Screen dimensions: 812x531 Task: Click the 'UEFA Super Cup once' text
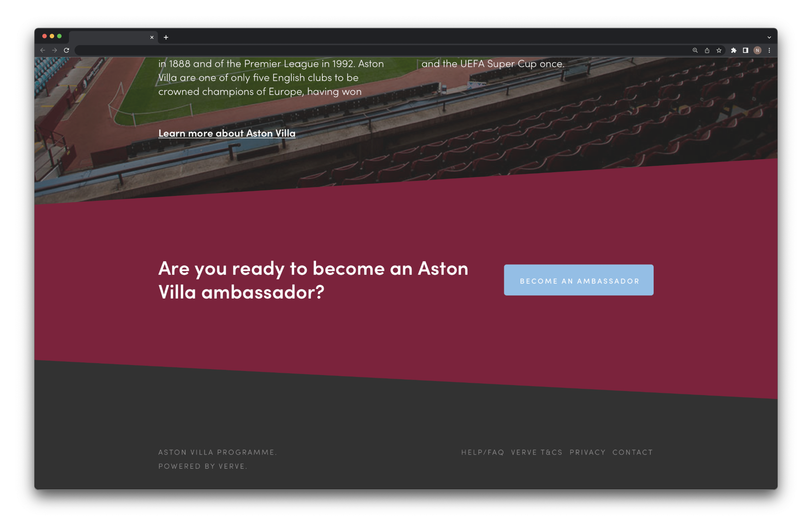click(x=512, y=64)
